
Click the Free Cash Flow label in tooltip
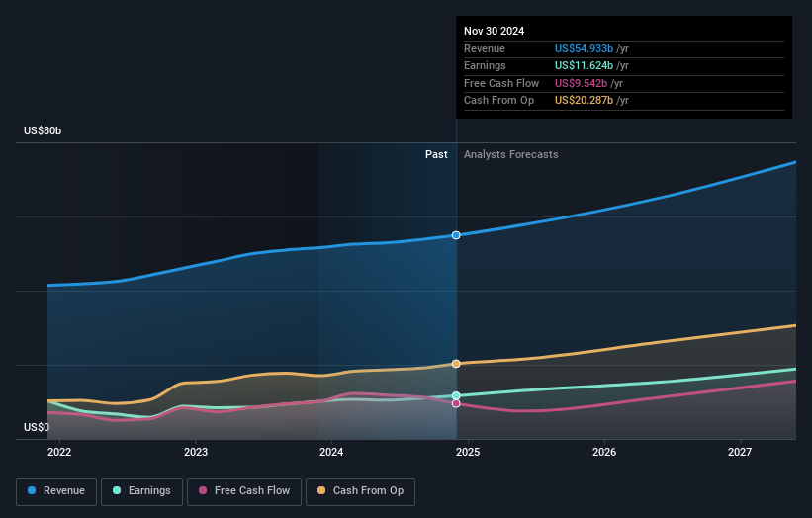click(x=501, y=83)
